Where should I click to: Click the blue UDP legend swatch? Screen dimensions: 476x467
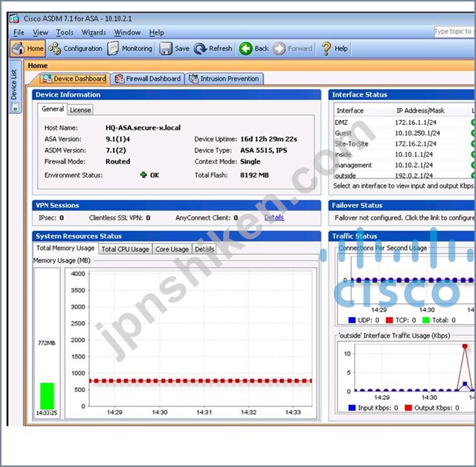352,320
